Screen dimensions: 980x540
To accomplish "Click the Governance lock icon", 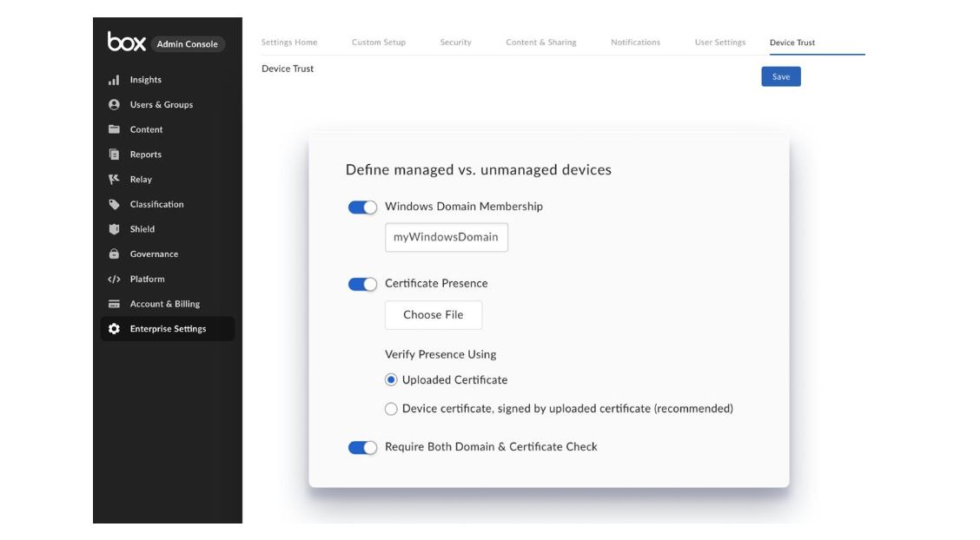I will click(x=114, y=254).
